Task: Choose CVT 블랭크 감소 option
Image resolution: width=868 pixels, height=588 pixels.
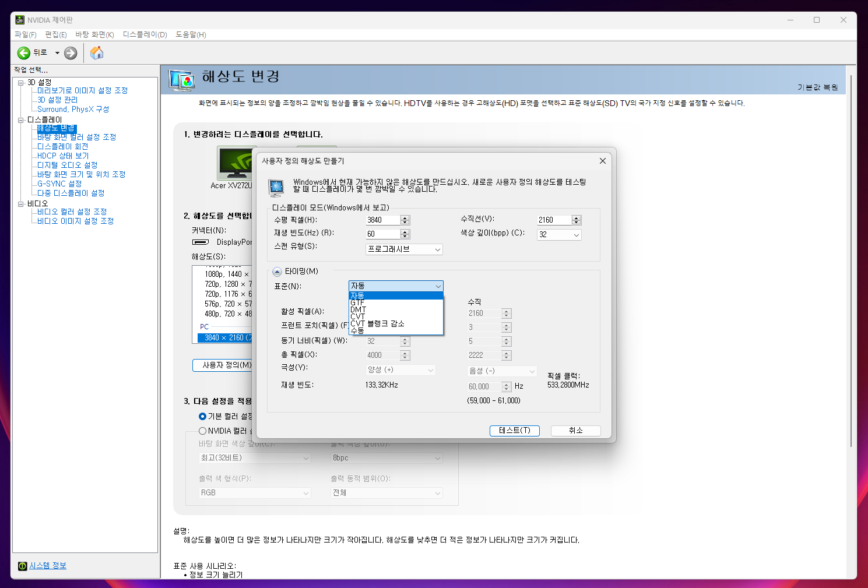Action: point(396,324)
